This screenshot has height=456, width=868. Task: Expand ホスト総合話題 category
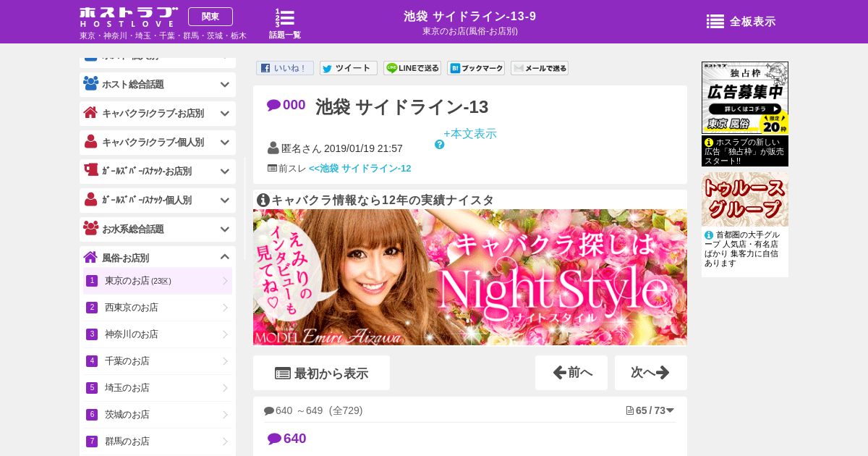[x=158, y=84]
